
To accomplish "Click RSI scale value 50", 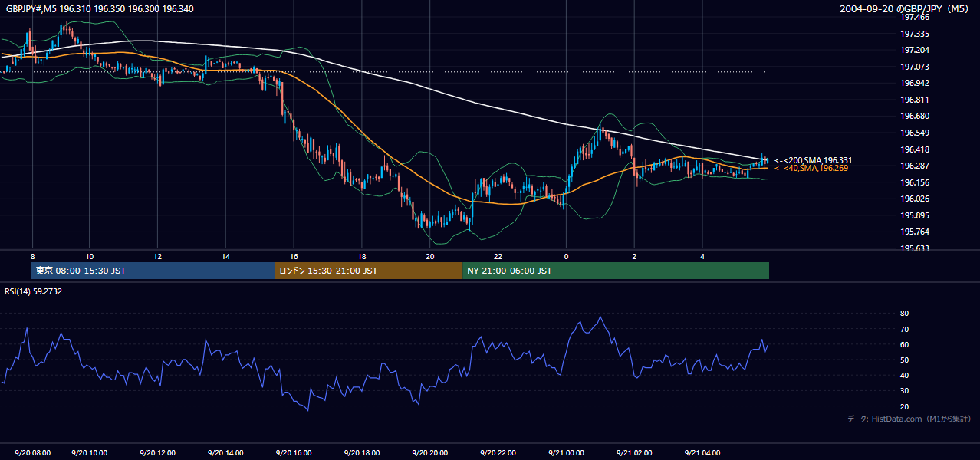I will [x=905, y=360].
